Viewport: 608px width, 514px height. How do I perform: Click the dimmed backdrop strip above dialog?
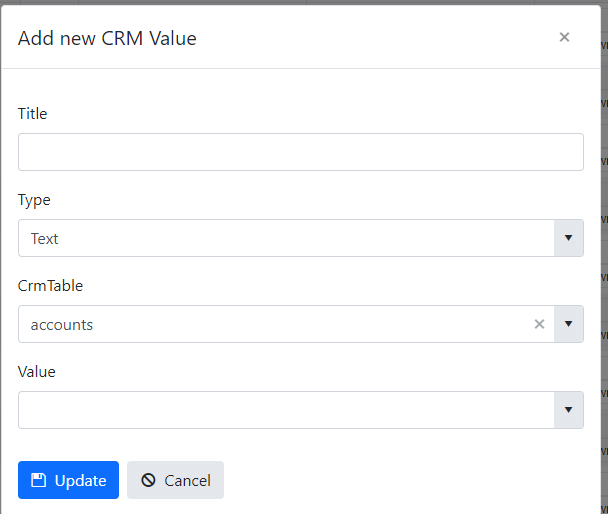(304, 2)
